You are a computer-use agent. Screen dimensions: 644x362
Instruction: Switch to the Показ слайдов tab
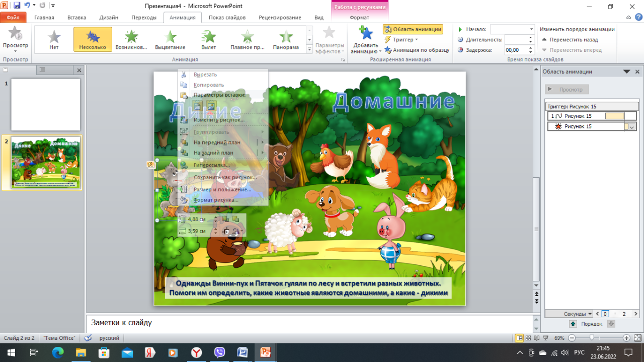[227, 17]
